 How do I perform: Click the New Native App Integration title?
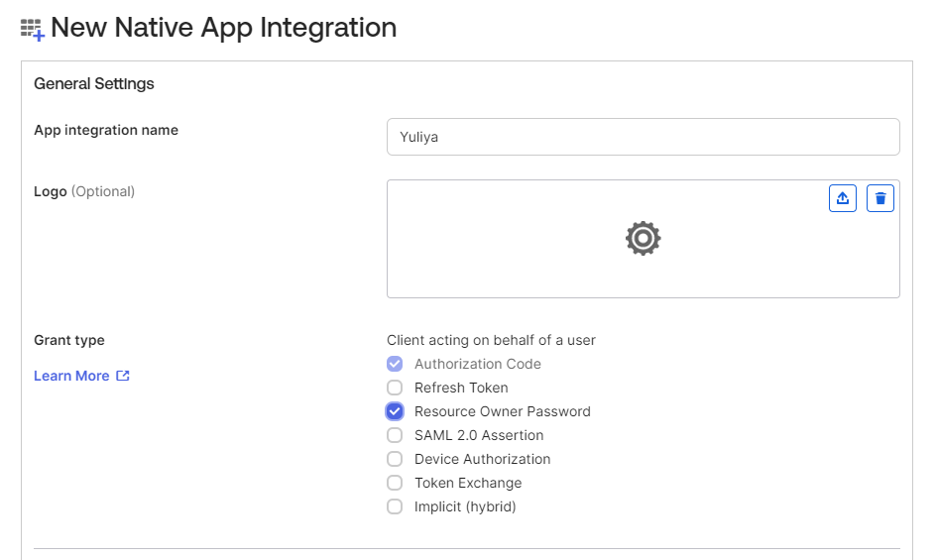click(223, 28)
